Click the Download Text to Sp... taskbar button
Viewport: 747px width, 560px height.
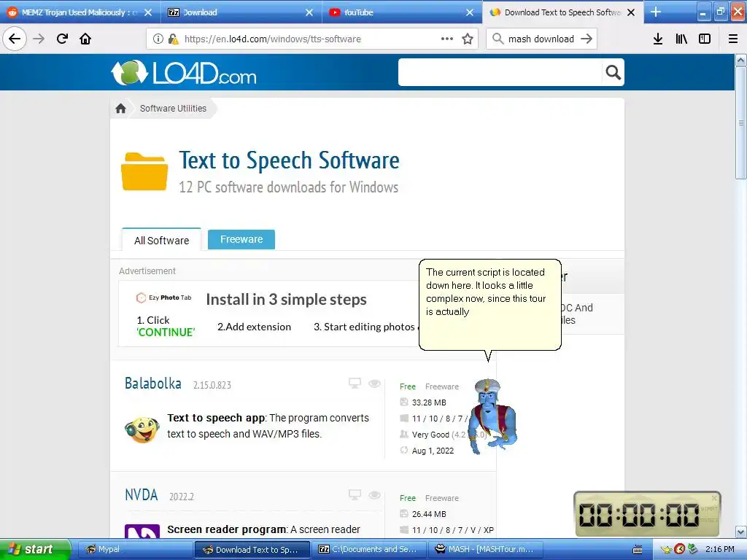252,550
